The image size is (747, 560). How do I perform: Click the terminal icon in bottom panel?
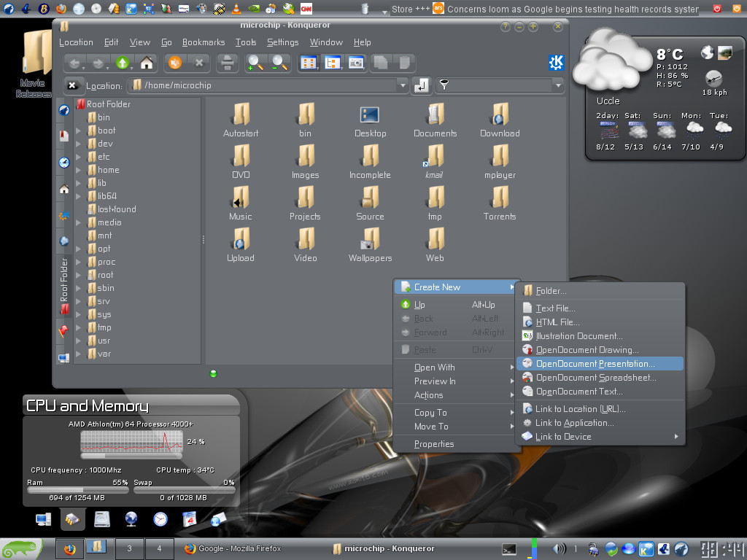(508, 549)
